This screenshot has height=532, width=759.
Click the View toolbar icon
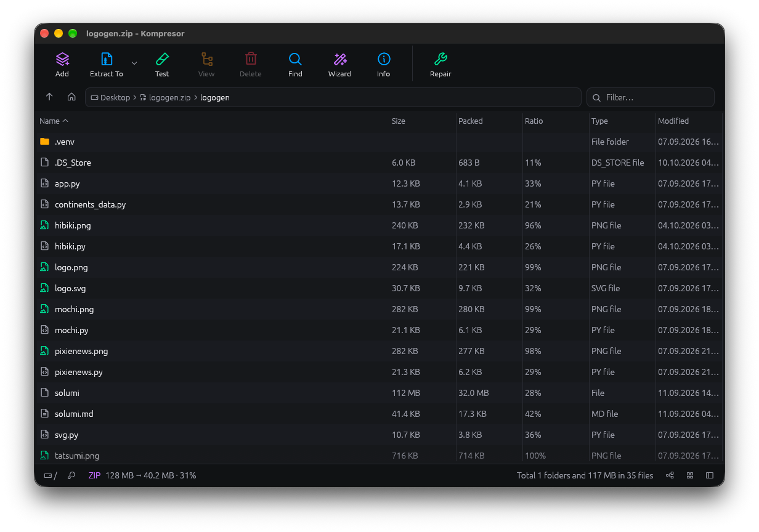click(206, 59)
